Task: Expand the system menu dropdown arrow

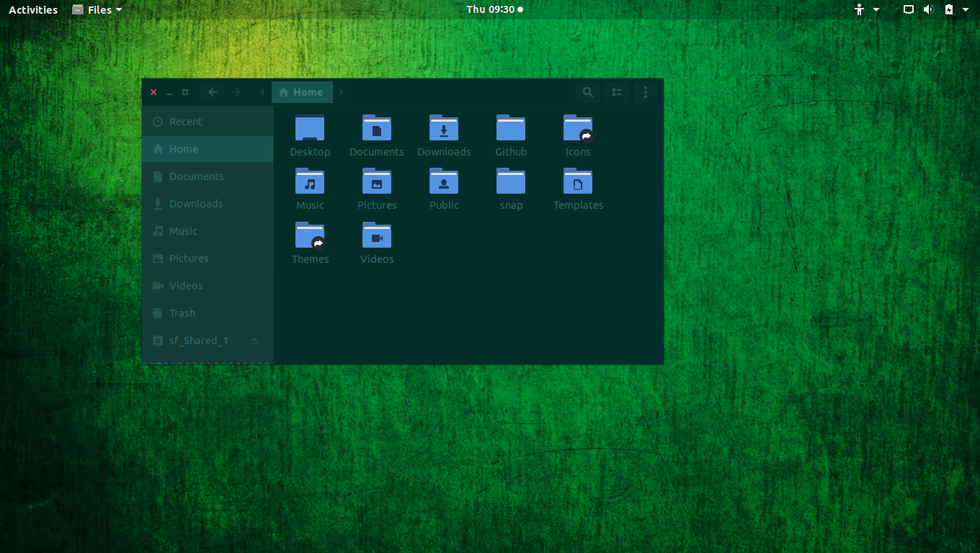Action: 966,9
